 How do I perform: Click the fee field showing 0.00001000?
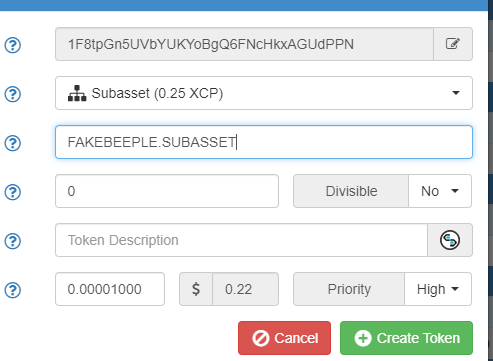pyautogui.click(x=110, y=289)
